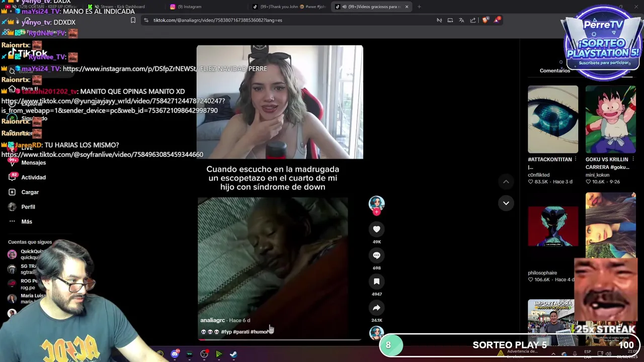
Task: Open the GOKU VS KRILLIN video thumbnail
Action: coord(610,119)
